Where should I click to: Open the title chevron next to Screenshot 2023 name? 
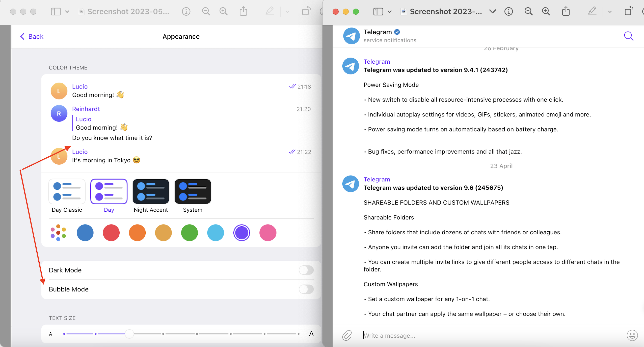click(492, 11)
